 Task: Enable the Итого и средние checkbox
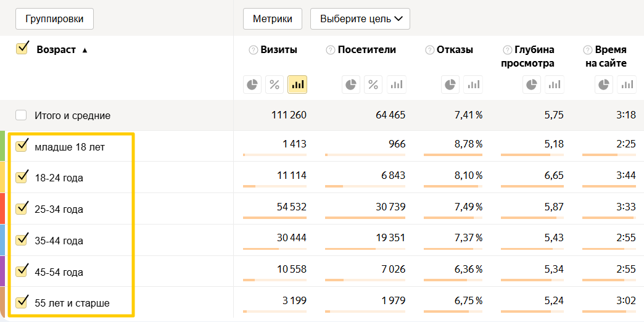[x=22, y=115]
